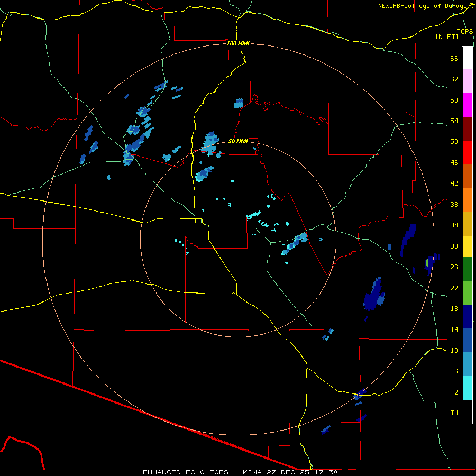Click the legend value 46
Viewport: 476px width, 476px height.
(454, 163)
